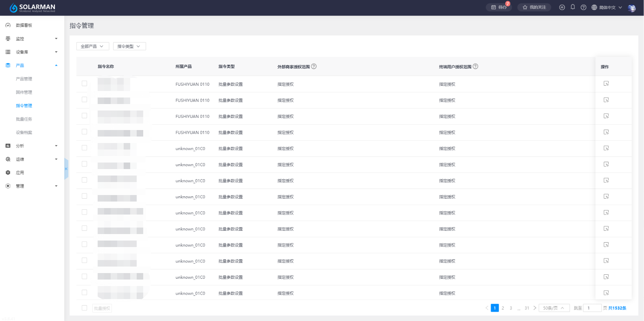Tick the checkbox of the first command row

point(84,84)
